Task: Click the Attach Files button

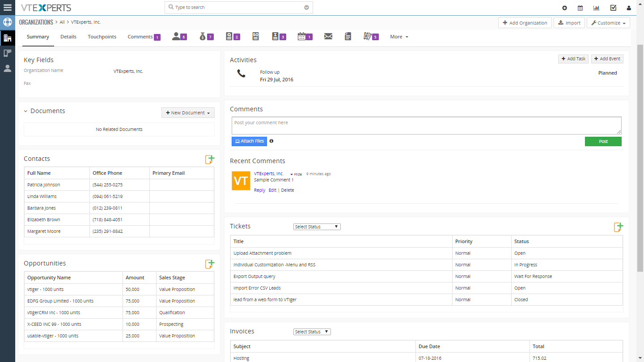Action: [250, 141]
